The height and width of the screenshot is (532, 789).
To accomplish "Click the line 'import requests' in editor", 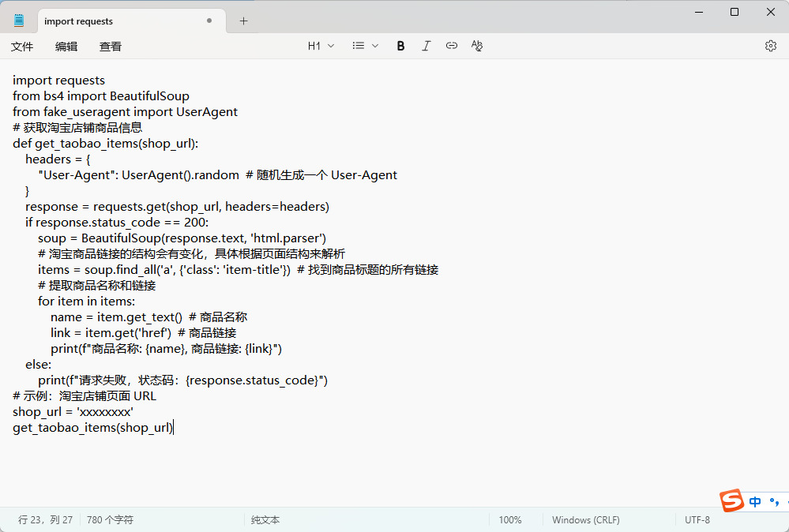I will [x=59, y=81].
